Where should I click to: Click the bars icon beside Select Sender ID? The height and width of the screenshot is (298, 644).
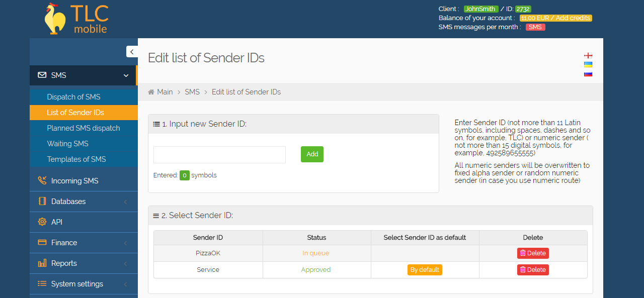click(156, 216)
